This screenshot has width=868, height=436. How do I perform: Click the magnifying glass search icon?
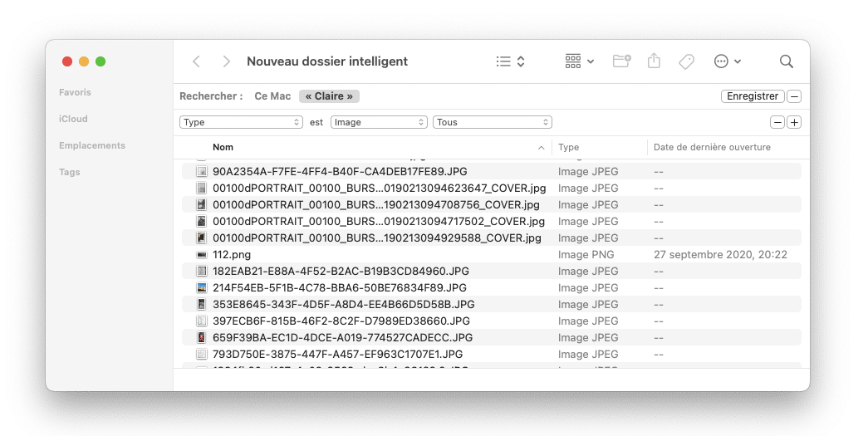[786, 61]
